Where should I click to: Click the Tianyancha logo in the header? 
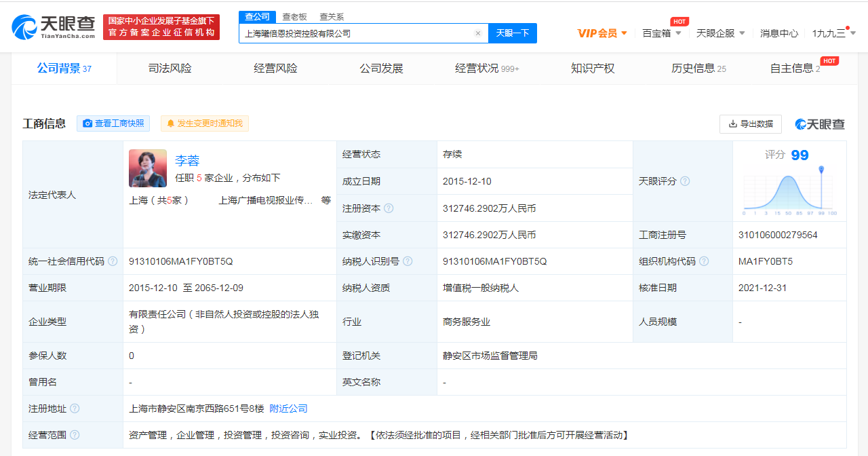coord(54,26)
